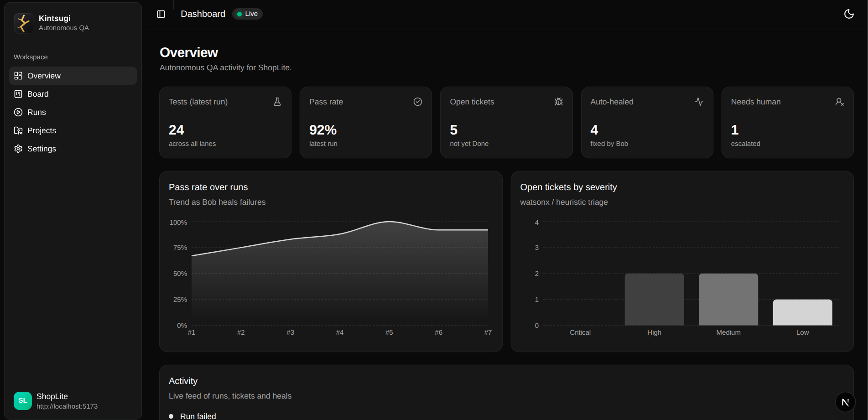
Task: Click the Settings gear icon in sidebar
Action: [18, 149]
